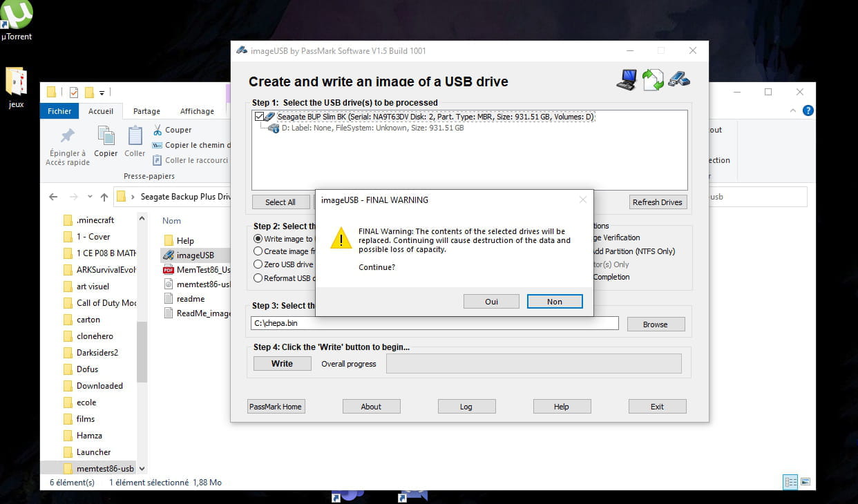Viewport: 858px width, 504px height.
Task: Click Épingler à Accès rapide pin icon
Action: click(x=68, y=136)
